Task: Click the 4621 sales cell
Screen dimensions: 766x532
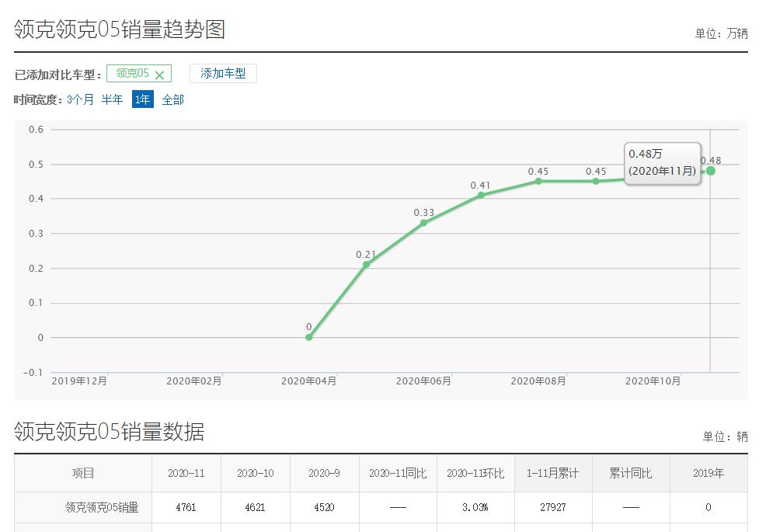Action: point(255,507)
